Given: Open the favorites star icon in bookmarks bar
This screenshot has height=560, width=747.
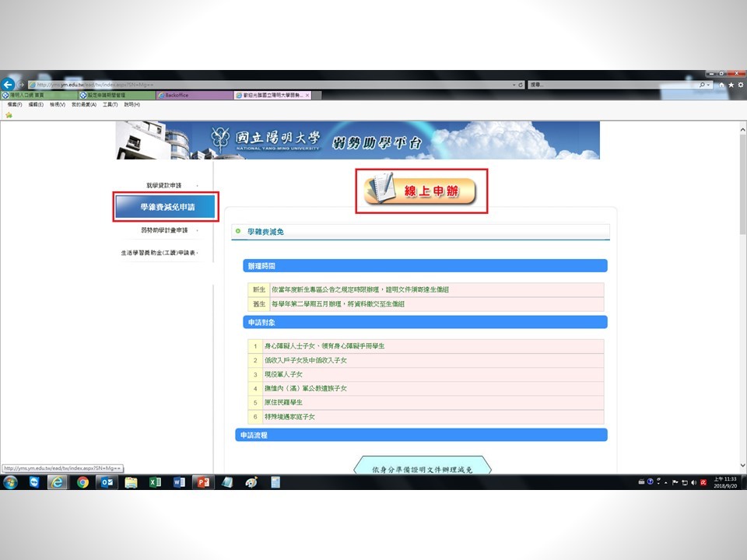Looking at the screenshot, I should pyautogui.click(x=9, y=114).
